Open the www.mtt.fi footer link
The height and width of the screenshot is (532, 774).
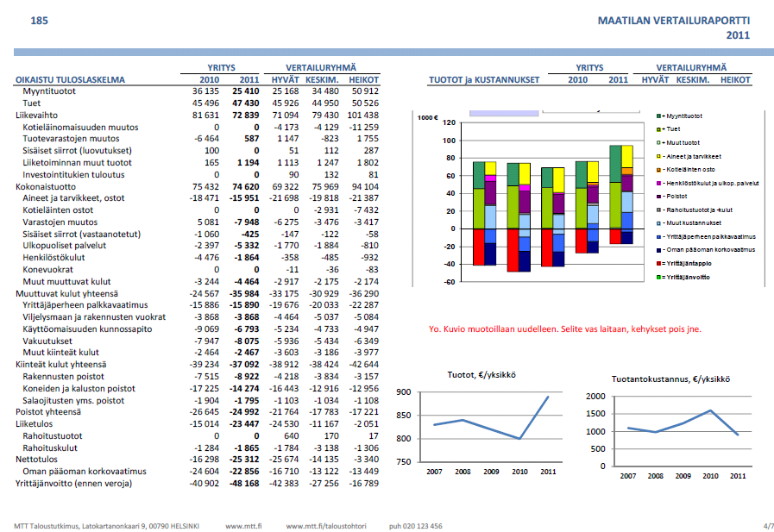[244, 526]
